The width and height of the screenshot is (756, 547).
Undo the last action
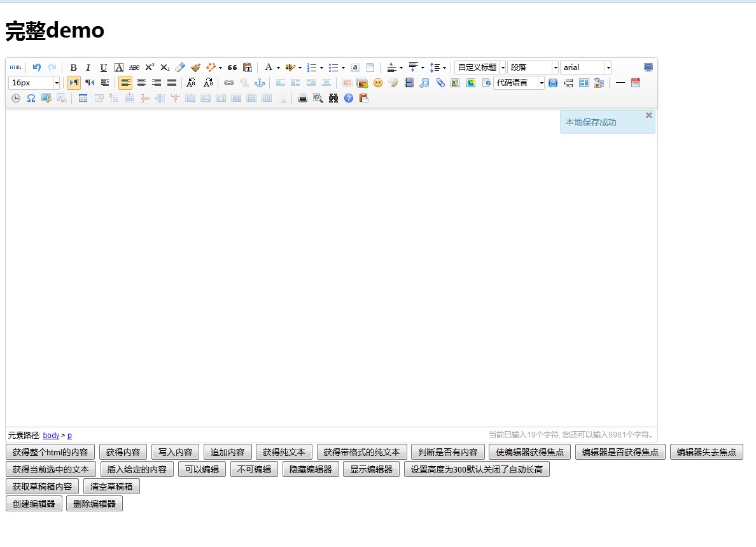coord(37,67)
